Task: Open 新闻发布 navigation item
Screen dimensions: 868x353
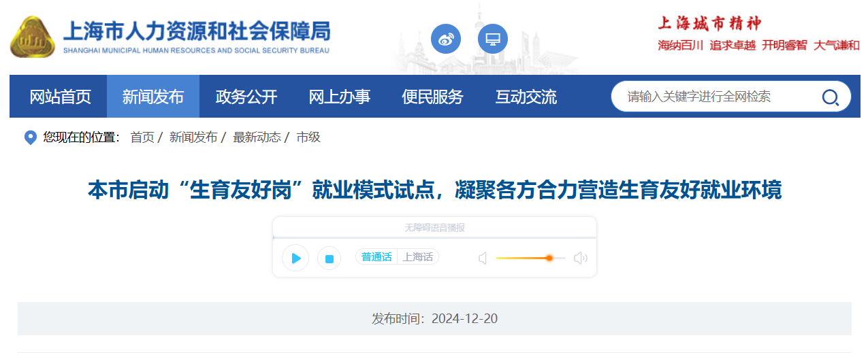Action: [153, 97]
